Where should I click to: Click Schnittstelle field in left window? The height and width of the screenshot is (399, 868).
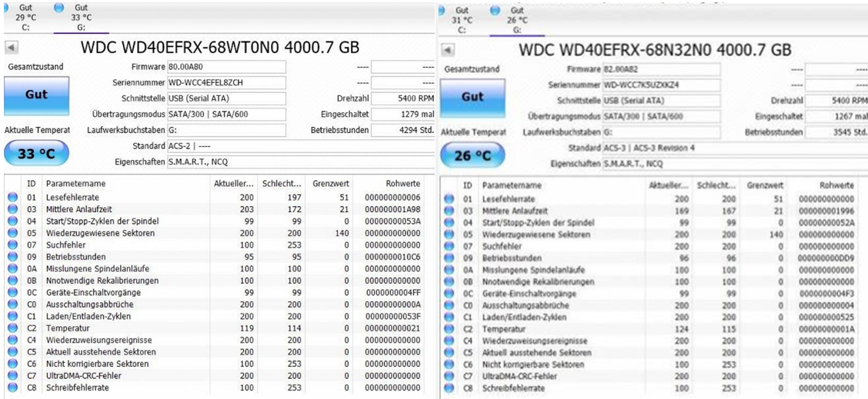(x=226, y=98)
